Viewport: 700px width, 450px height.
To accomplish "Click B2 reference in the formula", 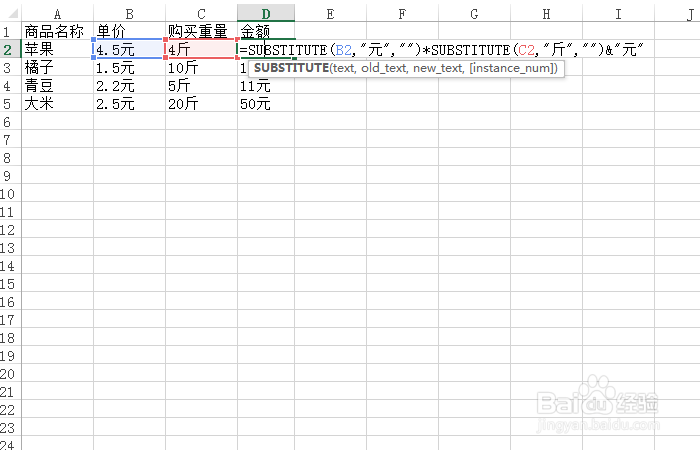I will tap(343, 50).
